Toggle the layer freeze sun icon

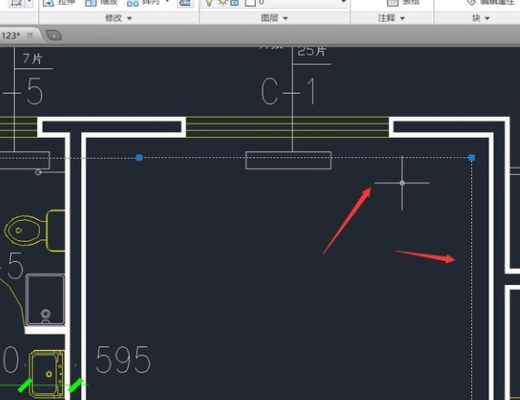[223, 3]
